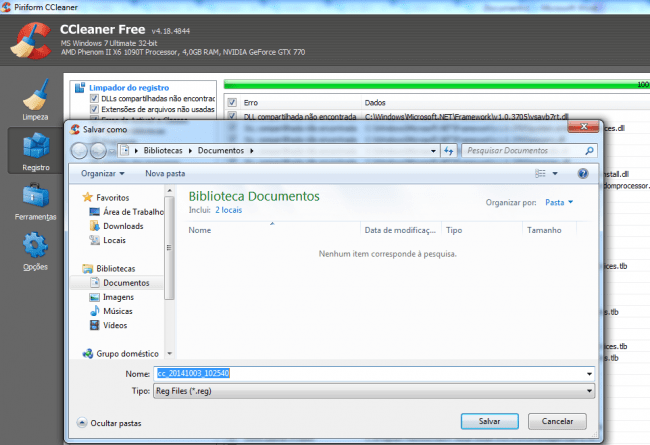Toggle checkbox for vsavb7rt.dll row
Screen dimensions: 650x445
coord(232,116)
